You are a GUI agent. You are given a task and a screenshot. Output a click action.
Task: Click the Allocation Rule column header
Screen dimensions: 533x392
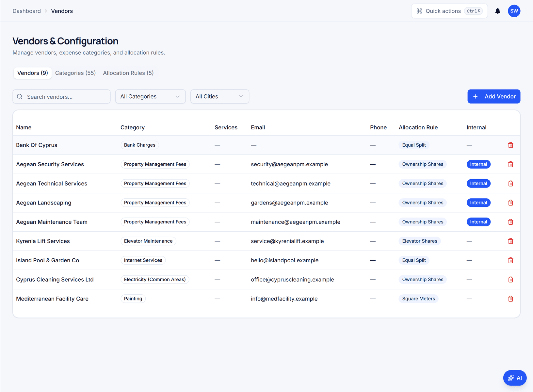coord(418,127)
